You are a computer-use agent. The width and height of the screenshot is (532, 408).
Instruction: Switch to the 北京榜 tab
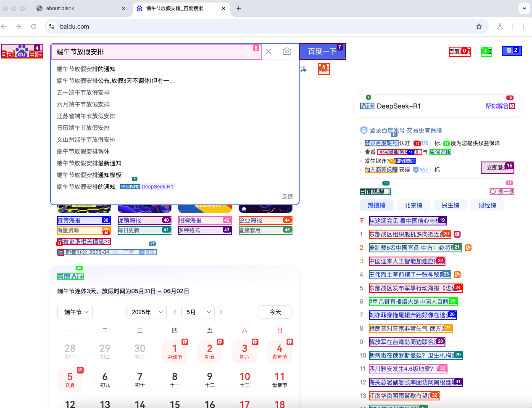[413, 205]
